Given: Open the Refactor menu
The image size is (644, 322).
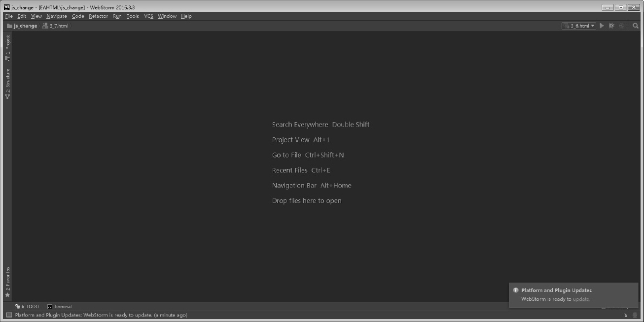Looking at the screenshot, I should click(98, 16).
